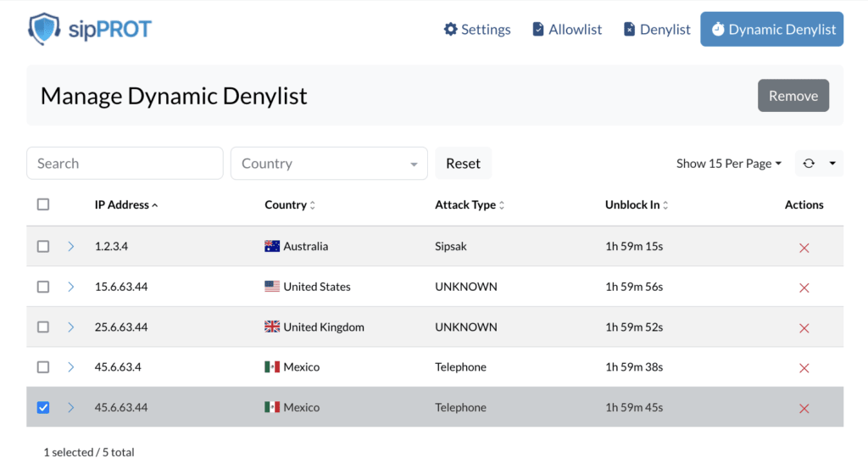Delete the 45.6.63.4 entry with red X
868x464 pixels.
[x=804, y=368]
